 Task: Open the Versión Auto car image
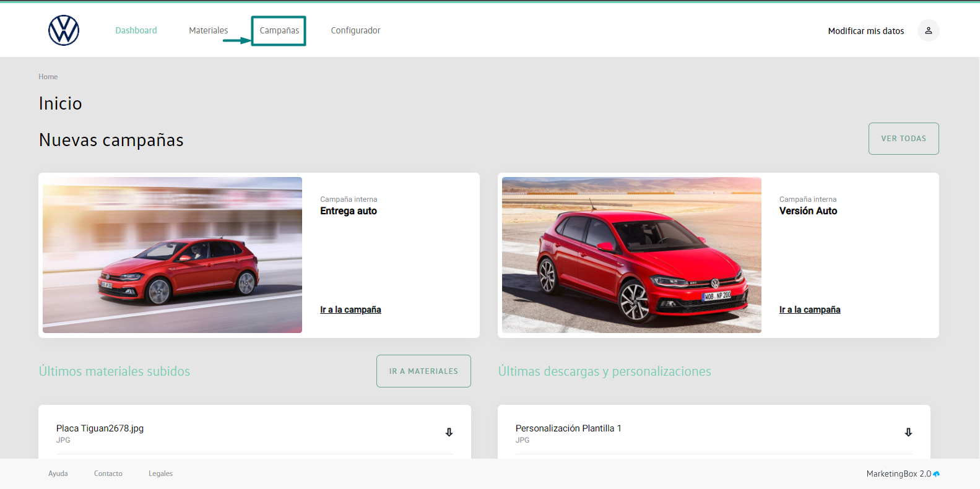[631, 255]
